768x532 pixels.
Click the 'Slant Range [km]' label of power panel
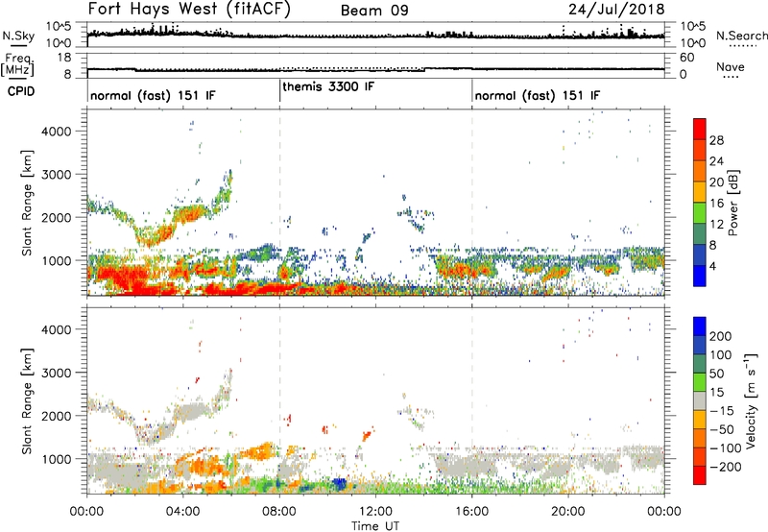pos(27,203)
